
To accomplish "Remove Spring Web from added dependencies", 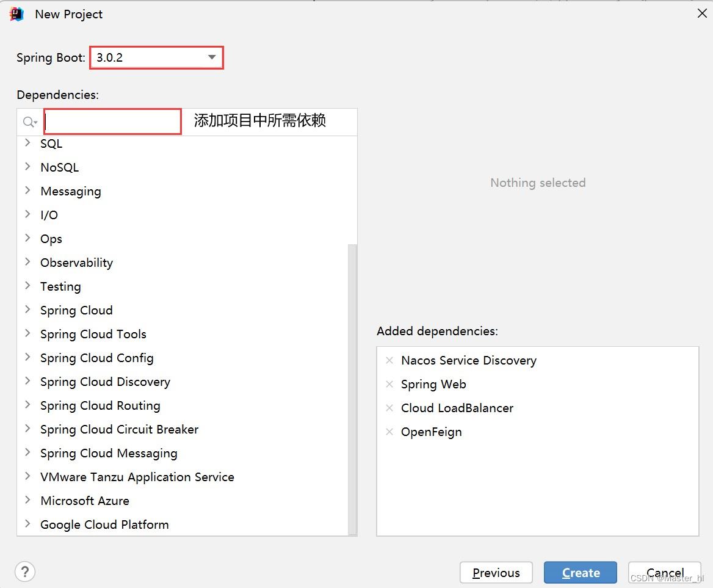I will tap(389, 384).
